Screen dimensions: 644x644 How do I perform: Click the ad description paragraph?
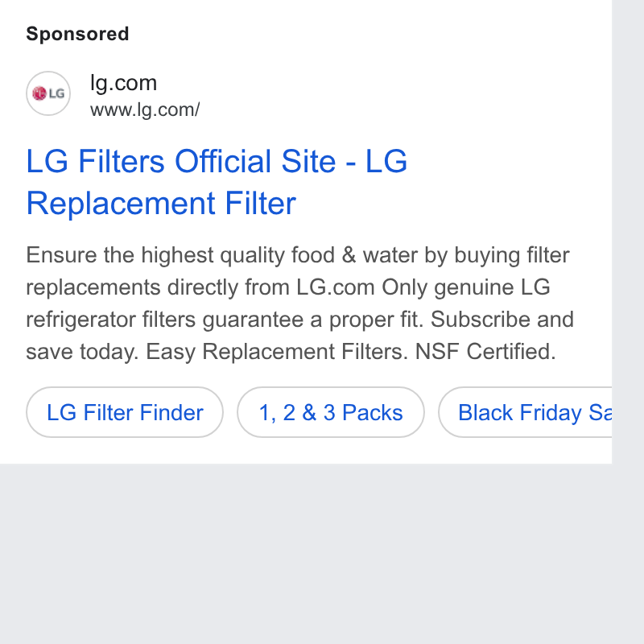[x=299, y=303]
